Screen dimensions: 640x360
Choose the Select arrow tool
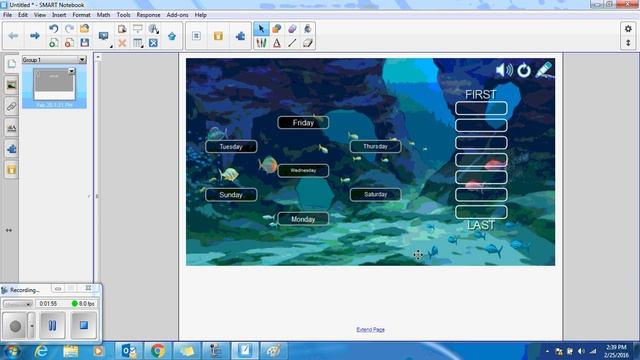point(261,29)
